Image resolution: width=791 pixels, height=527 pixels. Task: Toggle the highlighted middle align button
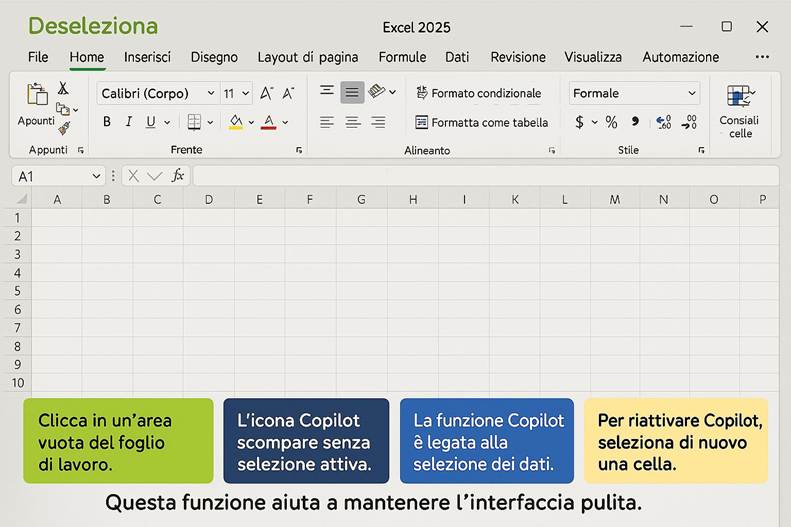pos(352,92)
